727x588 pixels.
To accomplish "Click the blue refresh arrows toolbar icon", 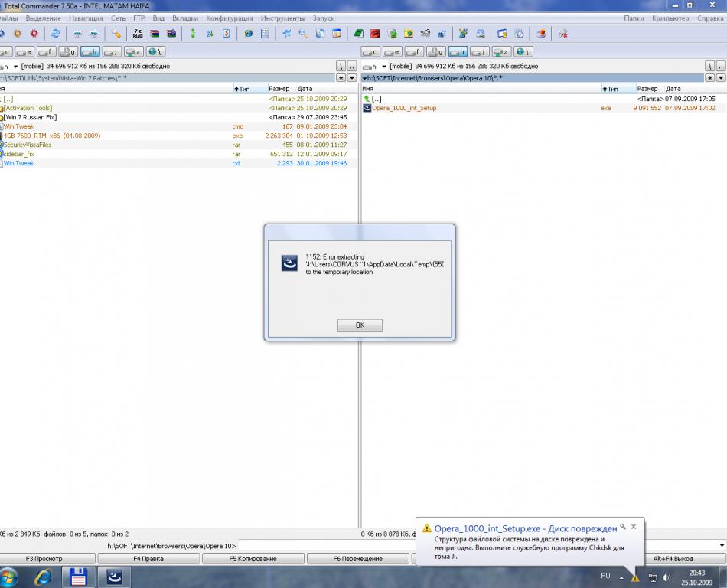I will click(x=55, y=34).
